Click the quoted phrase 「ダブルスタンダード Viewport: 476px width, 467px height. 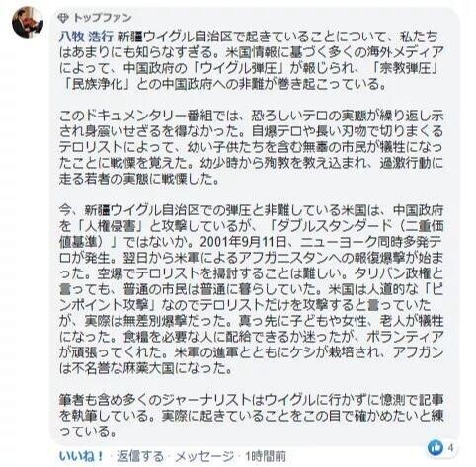tap(331, 226)
